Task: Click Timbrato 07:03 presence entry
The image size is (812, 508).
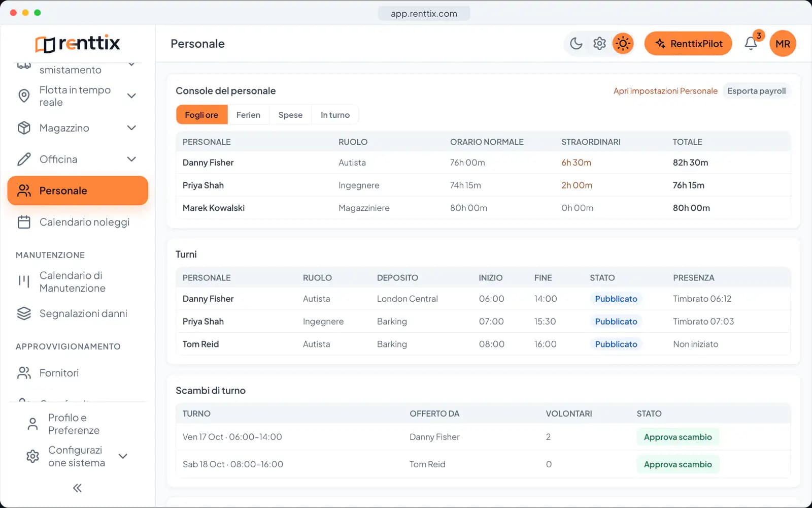Action: coord(703,322)
